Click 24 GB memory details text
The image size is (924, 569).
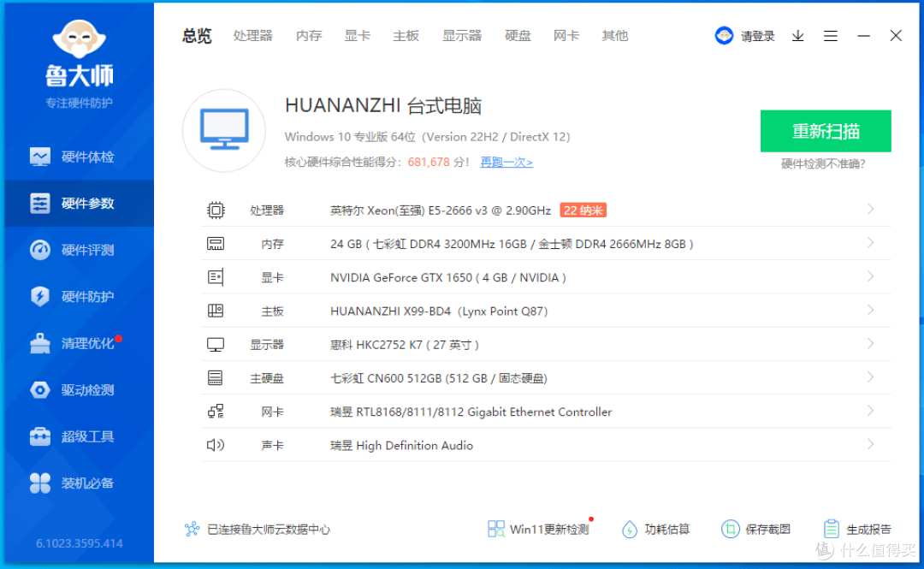click(512, 244)
